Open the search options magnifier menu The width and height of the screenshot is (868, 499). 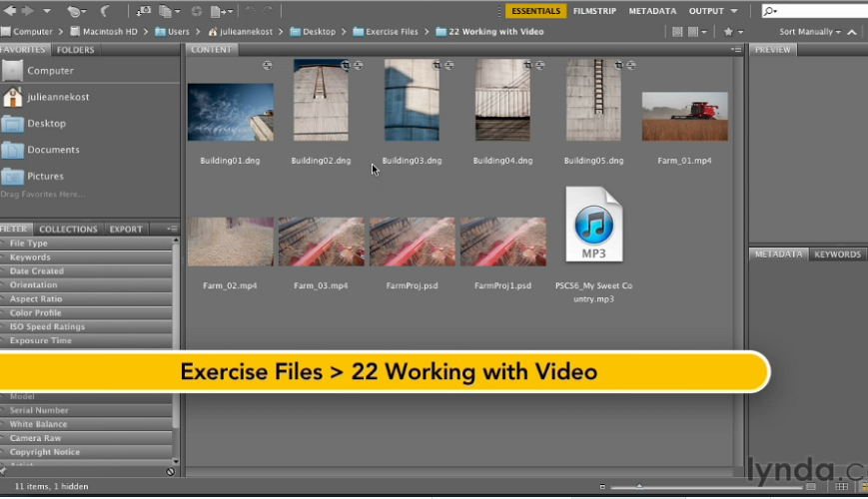[770, 11]
